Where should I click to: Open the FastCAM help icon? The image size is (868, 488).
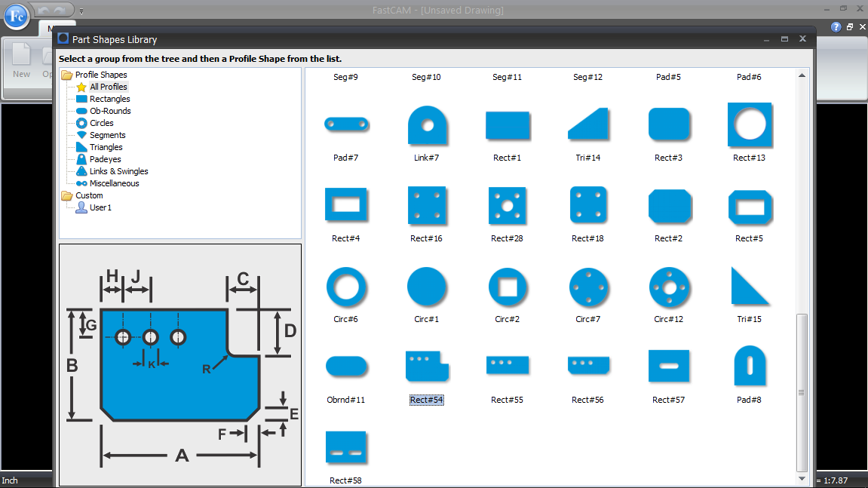(836, 27)
